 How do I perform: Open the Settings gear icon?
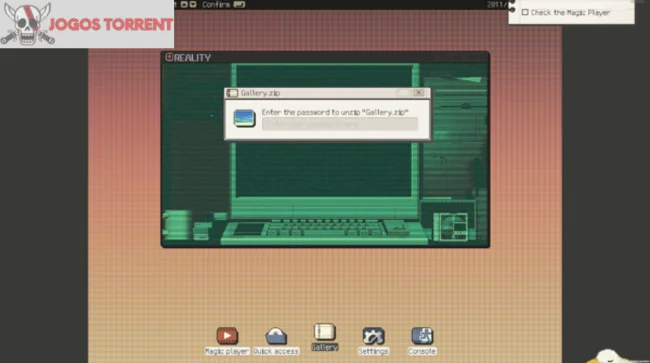tap(373, 336)
